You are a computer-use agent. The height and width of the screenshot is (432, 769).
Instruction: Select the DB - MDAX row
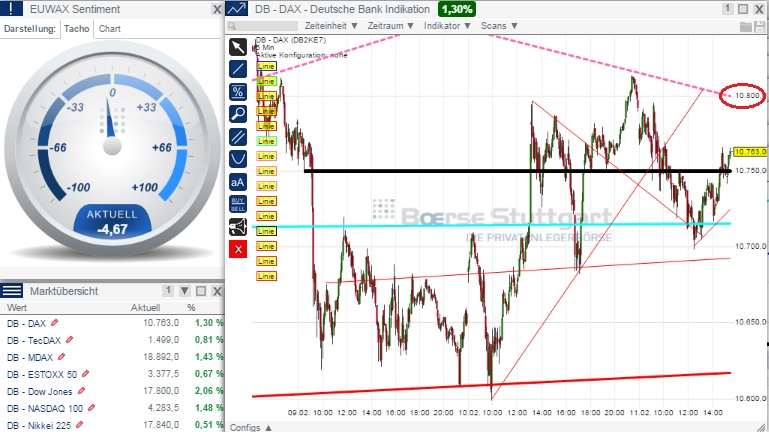pyautogui.click(x=112, y=356)
